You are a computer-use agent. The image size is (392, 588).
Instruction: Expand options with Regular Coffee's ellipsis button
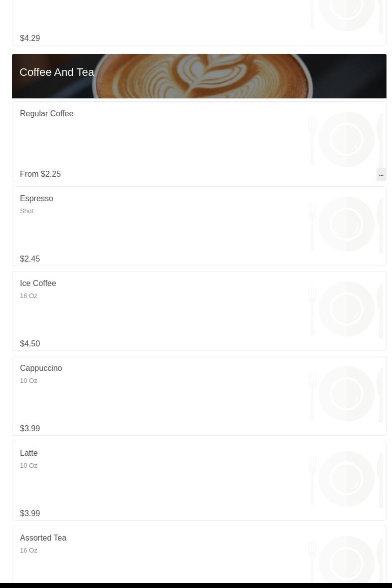tap(381, 174)
